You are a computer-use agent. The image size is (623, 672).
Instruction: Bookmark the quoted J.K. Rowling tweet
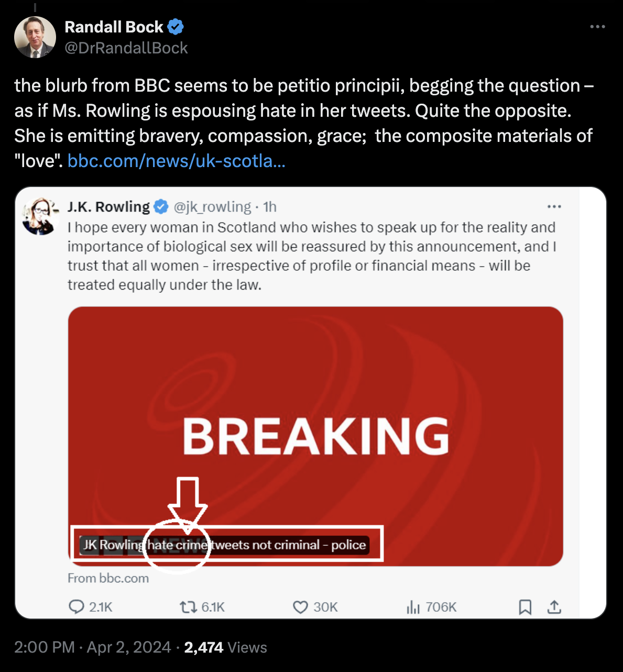525,607
